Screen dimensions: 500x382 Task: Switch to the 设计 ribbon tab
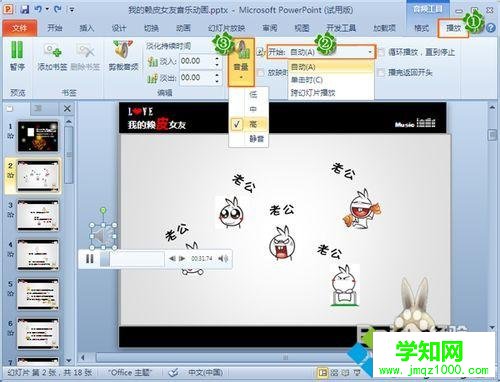tap(119, 28)
